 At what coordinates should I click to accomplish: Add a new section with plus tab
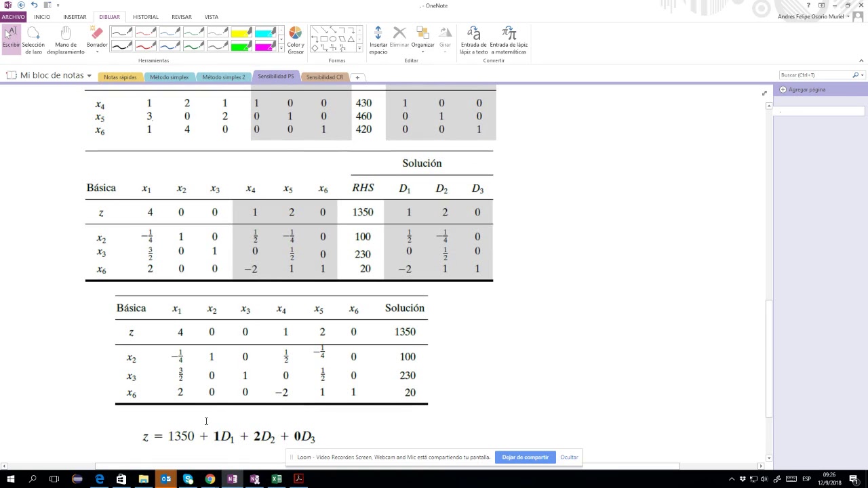(x=357, y=77)
